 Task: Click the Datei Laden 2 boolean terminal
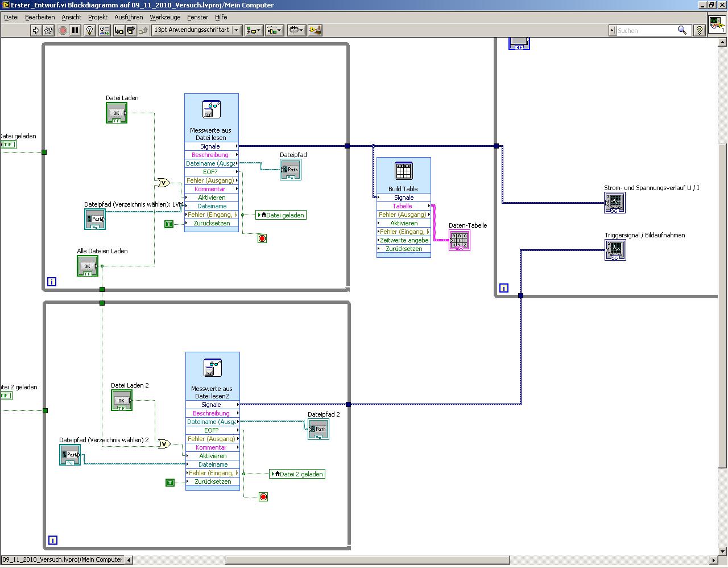122,400
